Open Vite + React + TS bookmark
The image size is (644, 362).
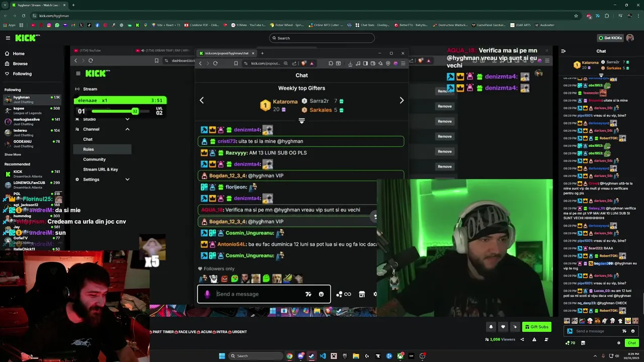point(167,25)
